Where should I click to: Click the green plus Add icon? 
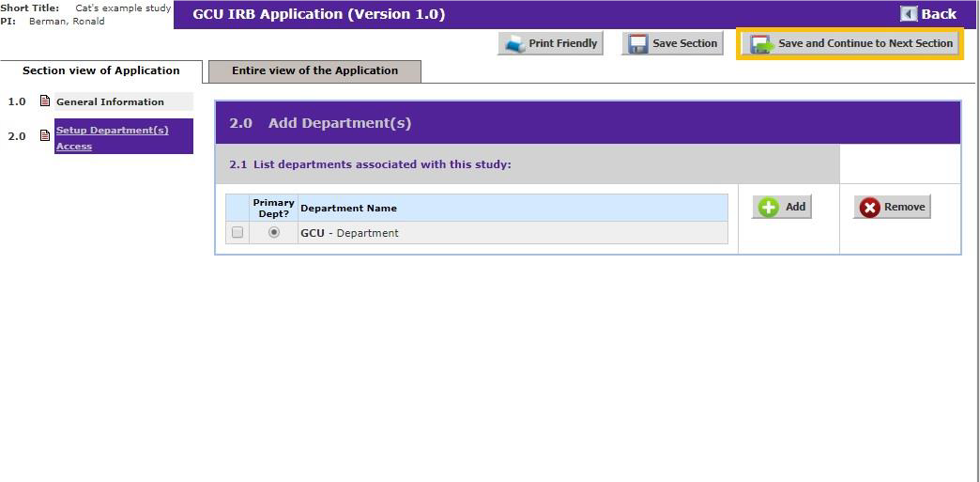pos(769,208)
